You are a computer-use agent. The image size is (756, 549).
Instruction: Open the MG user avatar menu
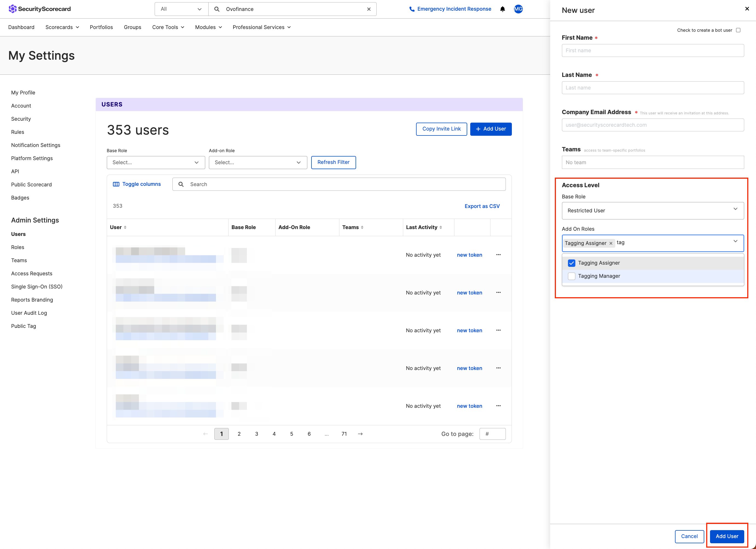point(518,9)
